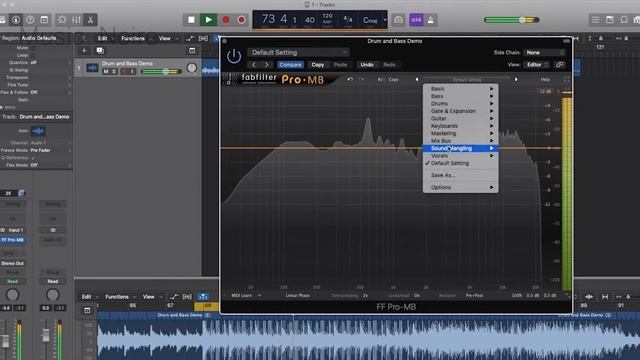Open the Editors scissors icon
Viewport: 640px width, 360px height.
pos(91,20)
